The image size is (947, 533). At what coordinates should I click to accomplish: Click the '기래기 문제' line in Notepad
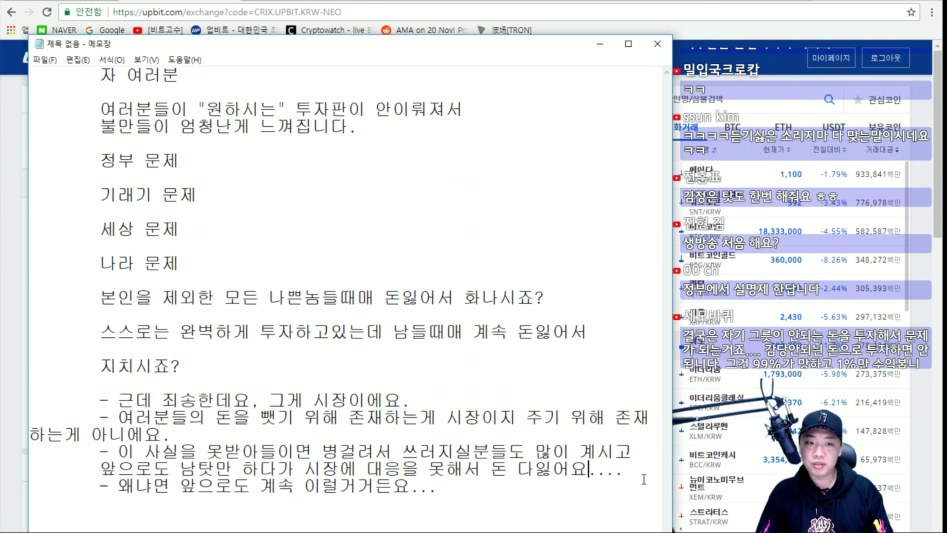148,195
